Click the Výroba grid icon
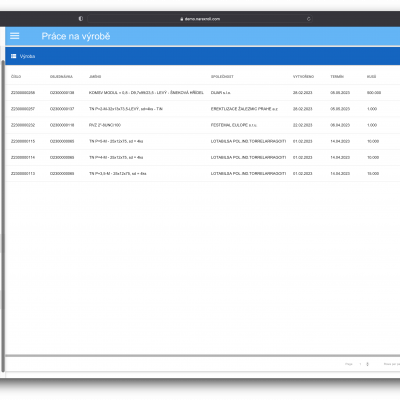Screen dimensions: 400x400 [x=14, y=56]
